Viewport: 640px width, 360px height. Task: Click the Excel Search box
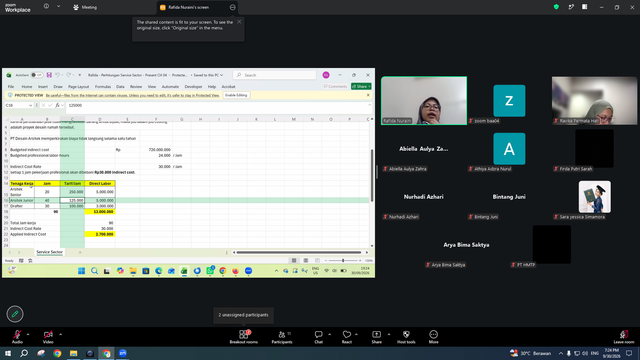275,75
